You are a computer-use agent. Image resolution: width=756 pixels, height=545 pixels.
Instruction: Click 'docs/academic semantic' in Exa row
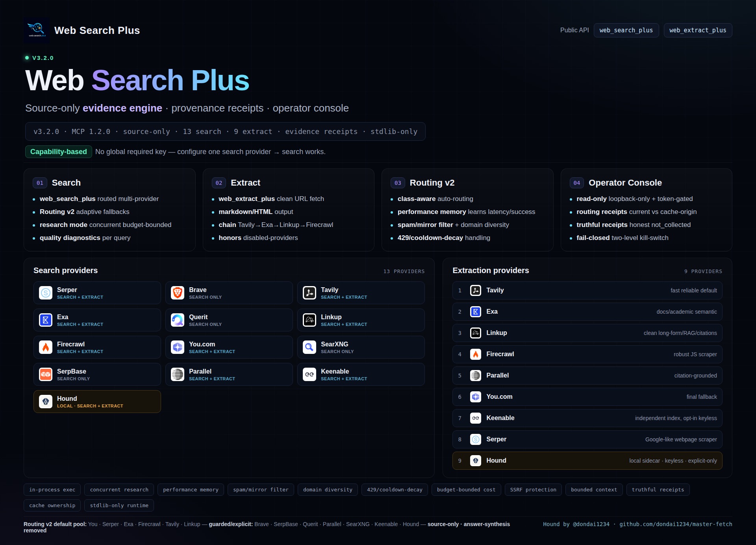point(686,312)
